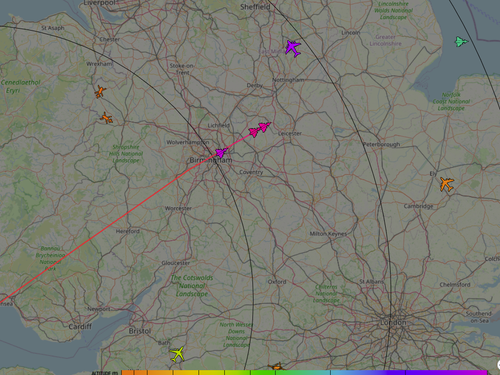Click the Milton Keynes map label
500x375 pixels.
pos(328,234)
